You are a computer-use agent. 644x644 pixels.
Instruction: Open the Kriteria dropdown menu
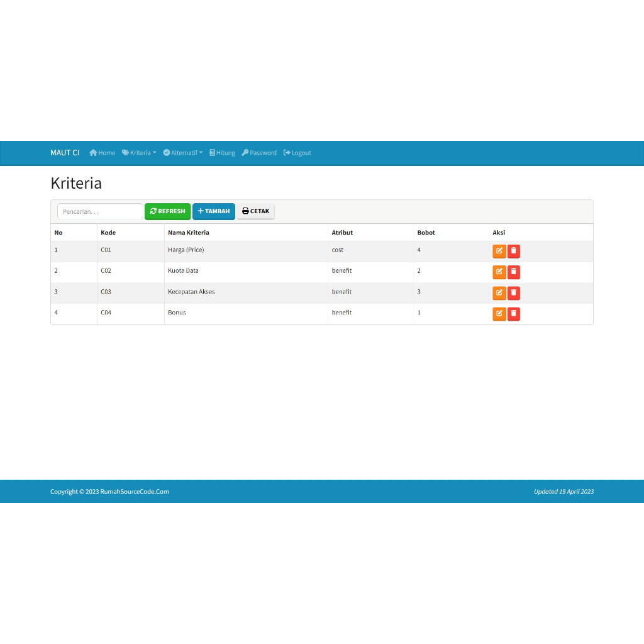pos(139,153)
